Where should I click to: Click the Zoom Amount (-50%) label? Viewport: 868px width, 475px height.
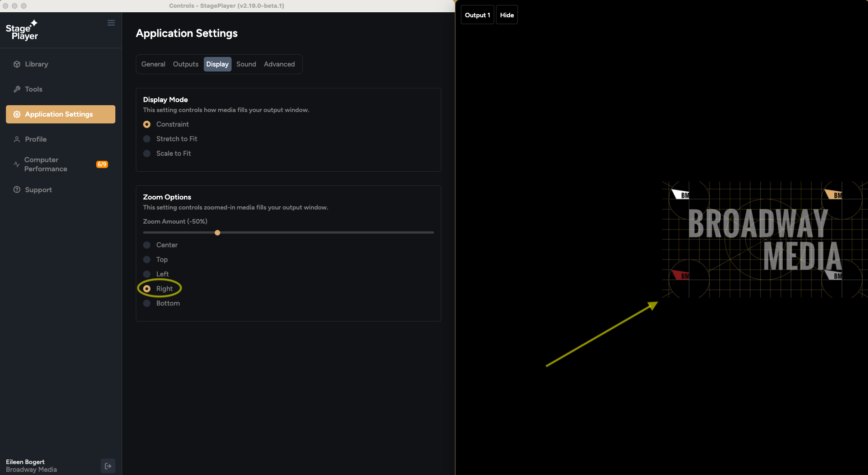click(x=175, y=221)
